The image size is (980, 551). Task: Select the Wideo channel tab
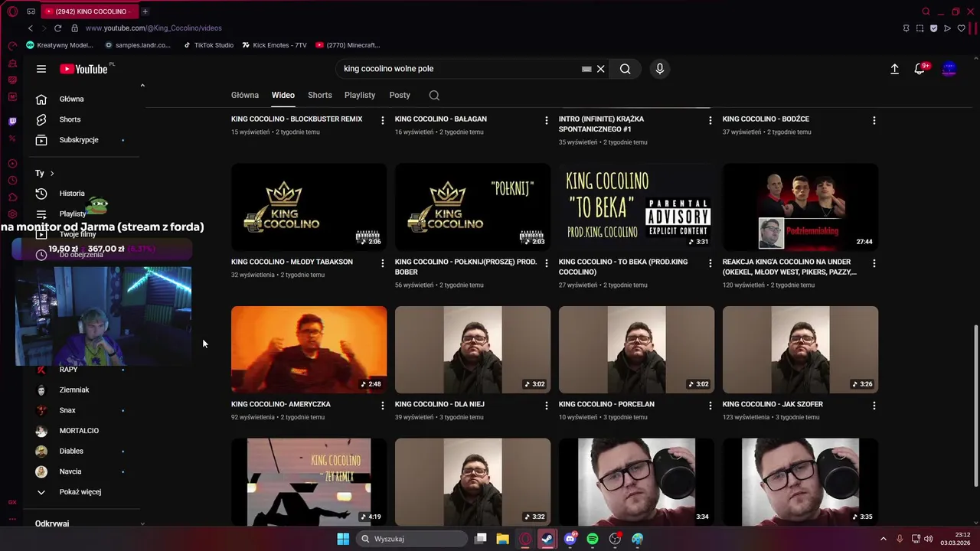tap(283, 96)
